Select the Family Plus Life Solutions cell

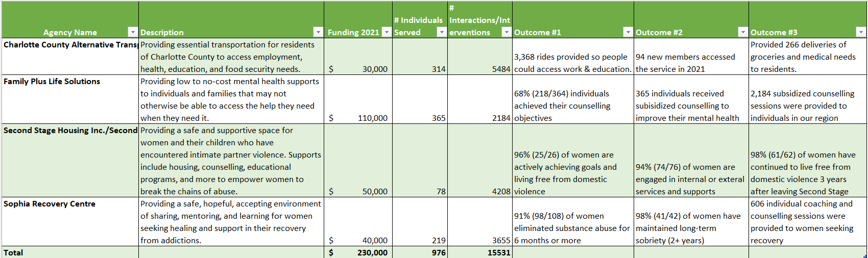click(70, 99)
